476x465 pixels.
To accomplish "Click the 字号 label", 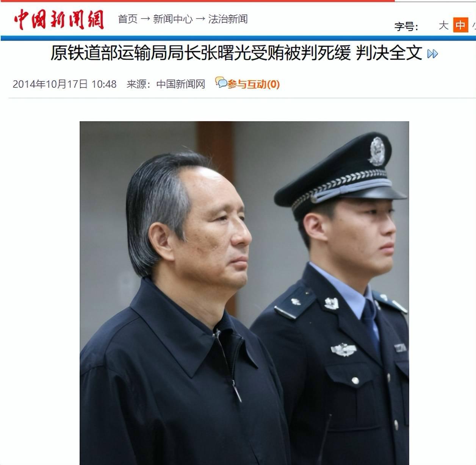I will point(406,27).
